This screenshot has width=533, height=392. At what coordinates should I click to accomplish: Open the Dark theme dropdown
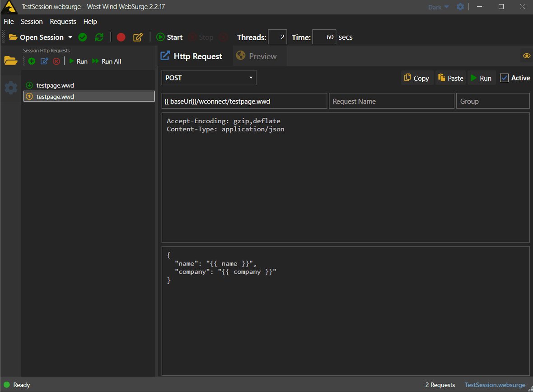439,7
